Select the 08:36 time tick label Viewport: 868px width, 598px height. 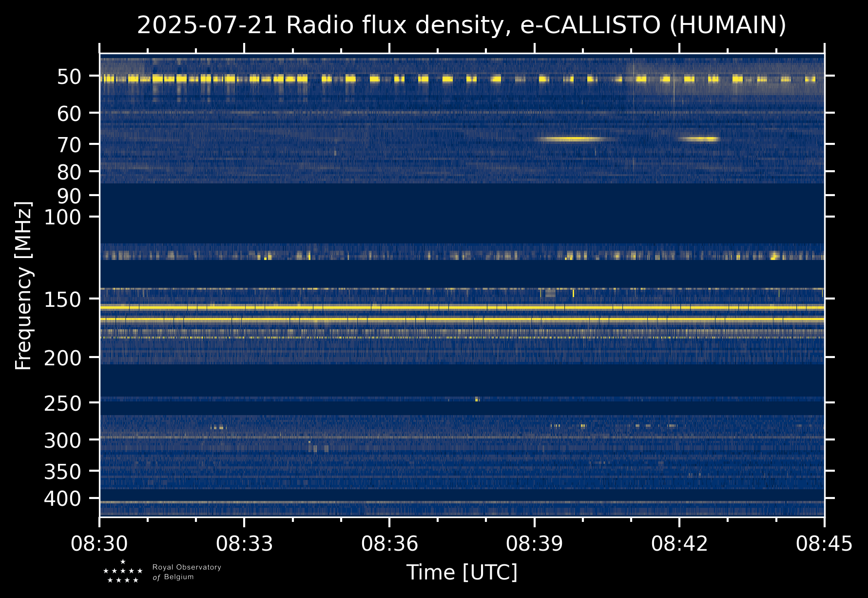click(x=389, y=543)
